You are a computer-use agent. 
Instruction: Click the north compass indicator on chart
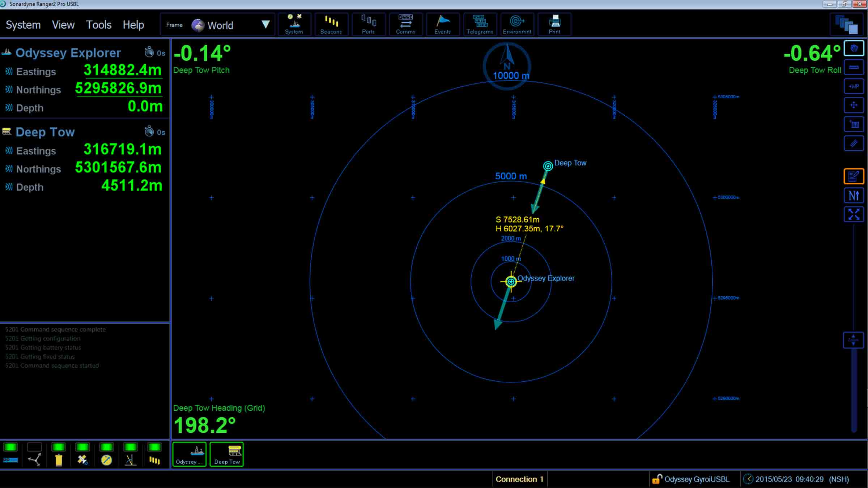(507, 66)
